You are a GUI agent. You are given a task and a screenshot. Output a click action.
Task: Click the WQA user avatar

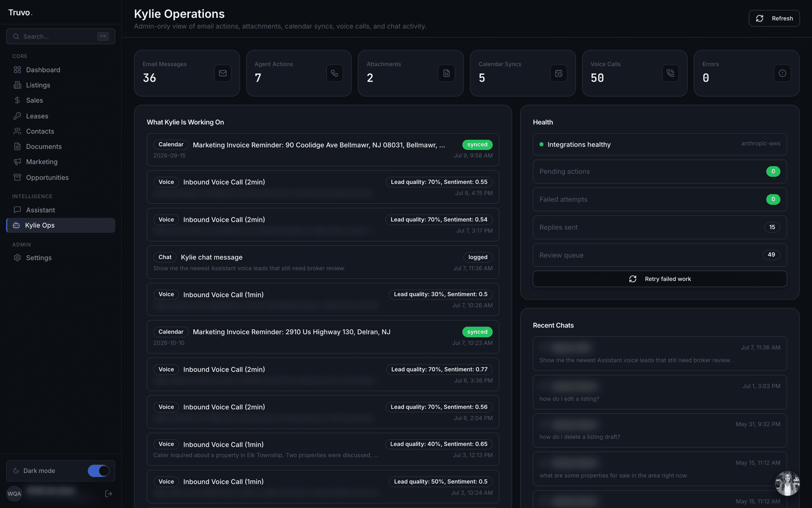[x=14, y=493]
